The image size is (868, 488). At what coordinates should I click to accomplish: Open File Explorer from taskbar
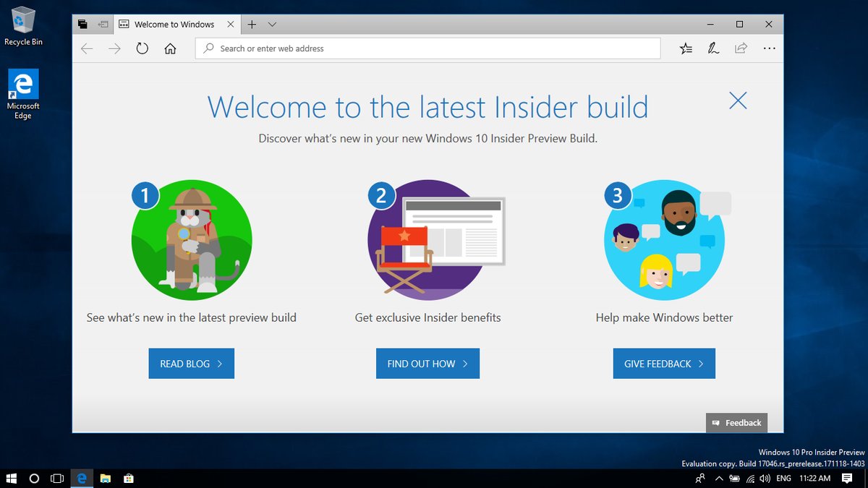click(x=105, y=479)
